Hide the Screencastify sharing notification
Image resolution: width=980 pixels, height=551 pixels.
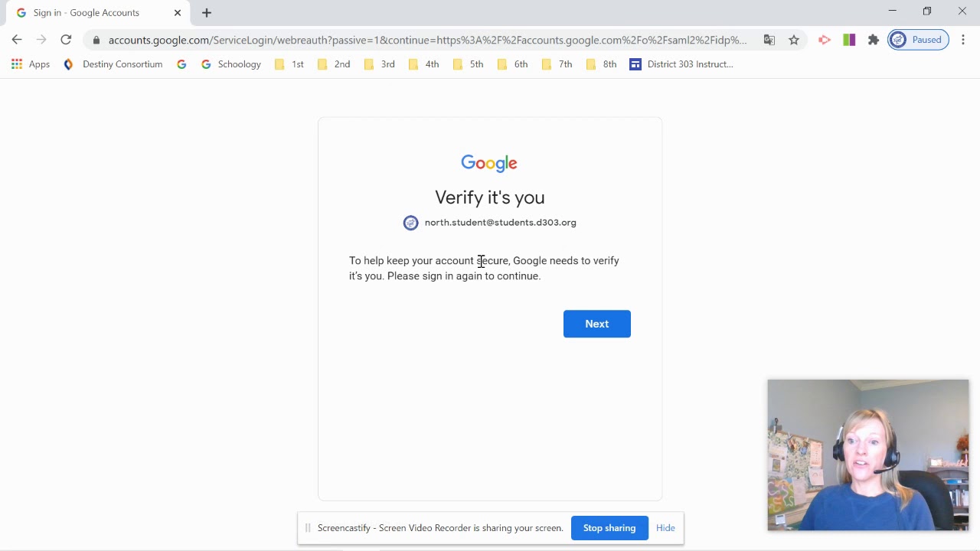coord(665,528)
